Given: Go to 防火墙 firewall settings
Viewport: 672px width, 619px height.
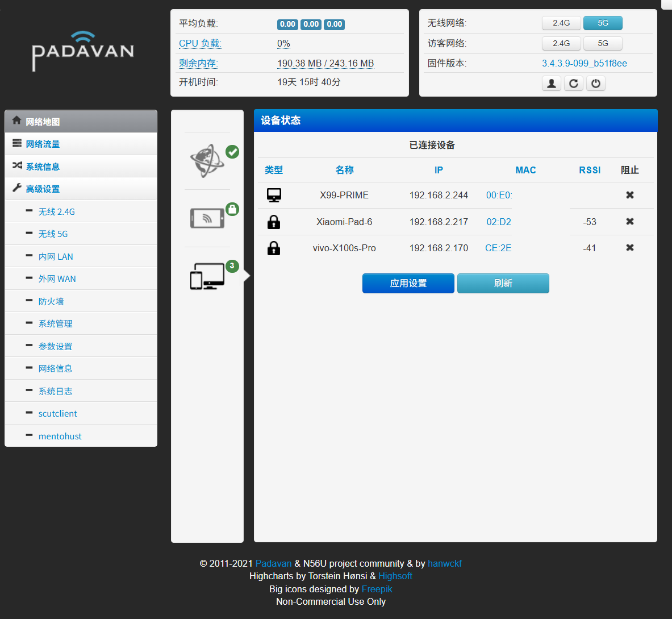Looking at the screenshot, I should [51, 301].
